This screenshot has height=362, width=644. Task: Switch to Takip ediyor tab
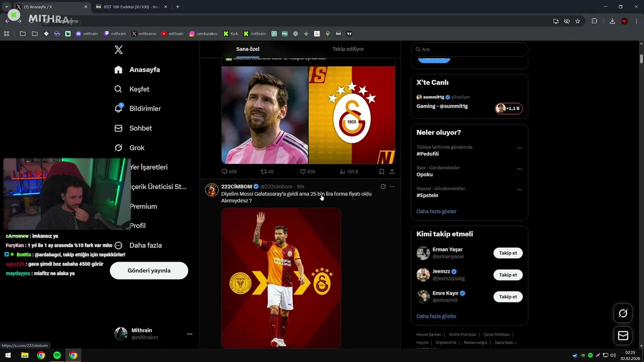click(x=348, y=49)
